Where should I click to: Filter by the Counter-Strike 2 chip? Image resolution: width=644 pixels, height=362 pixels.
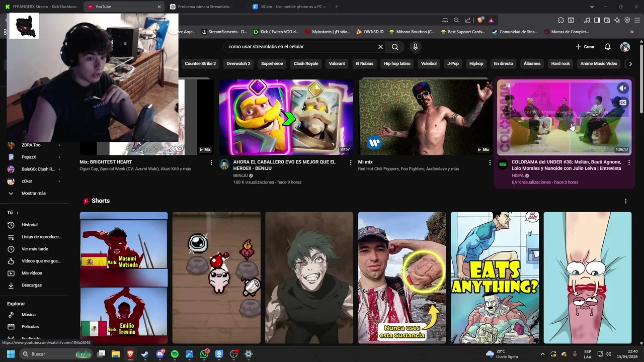coord(200,64)
